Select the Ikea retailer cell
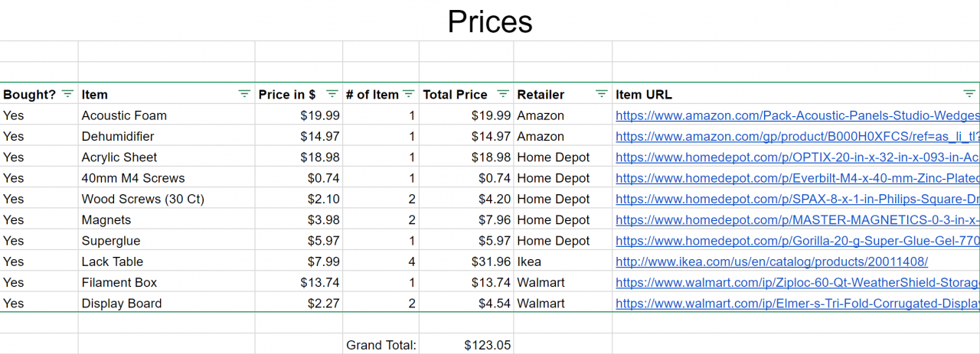 [563, 261]
